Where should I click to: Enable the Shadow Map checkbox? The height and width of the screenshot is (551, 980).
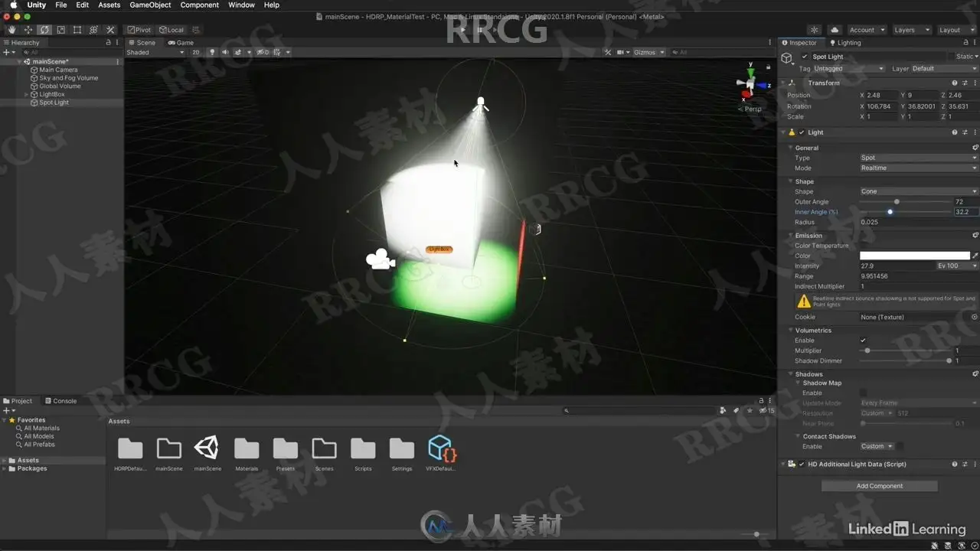(864, 393)
